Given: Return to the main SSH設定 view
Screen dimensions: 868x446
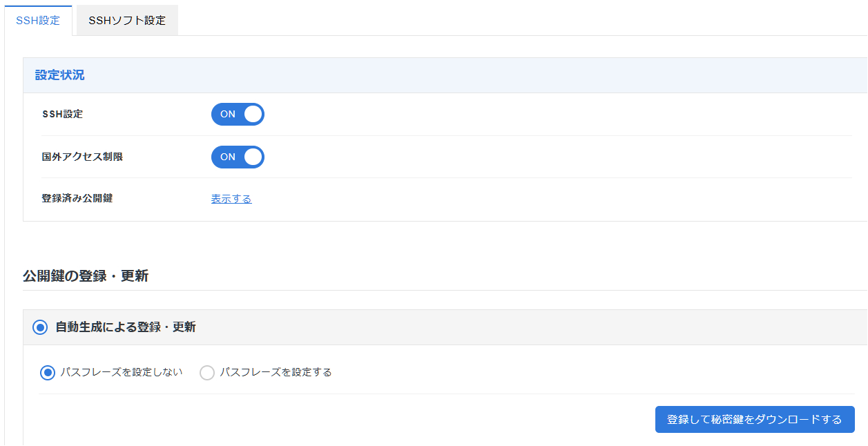Looking at the screenshot, I should click(38, 21).
